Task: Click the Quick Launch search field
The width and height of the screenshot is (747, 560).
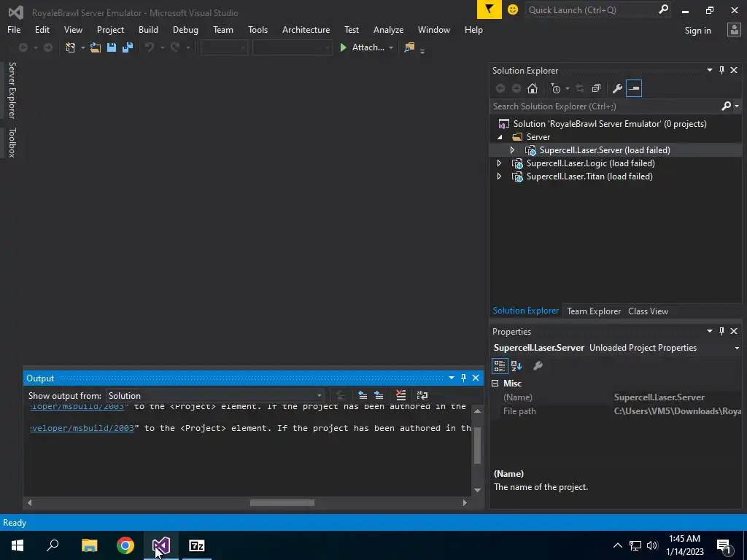Action: point(591,10)
